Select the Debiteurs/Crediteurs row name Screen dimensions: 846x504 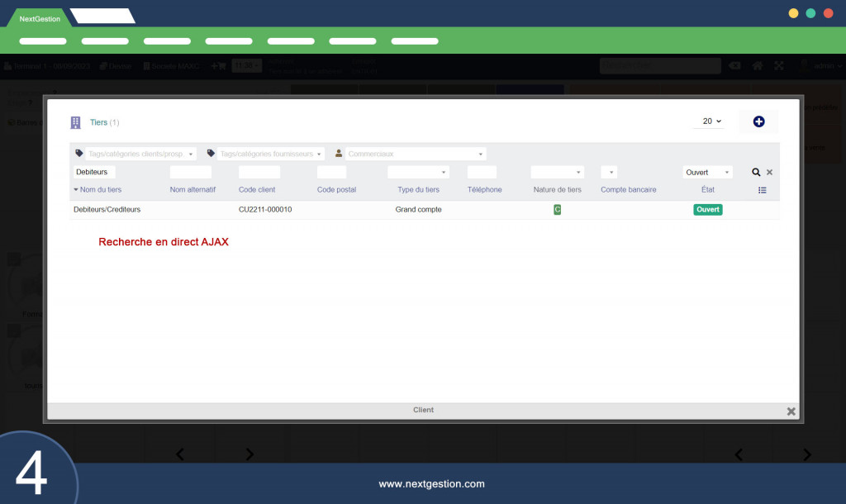(107, 209)
